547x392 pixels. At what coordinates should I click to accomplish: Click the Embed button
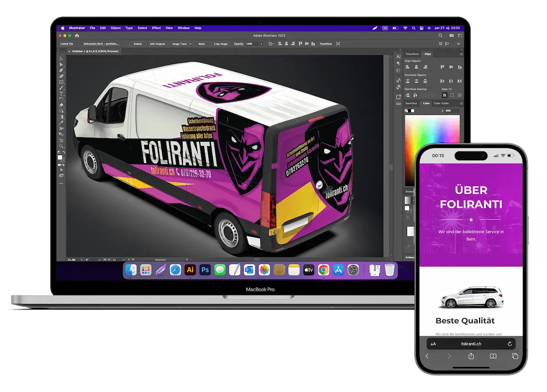pos(138,44)
